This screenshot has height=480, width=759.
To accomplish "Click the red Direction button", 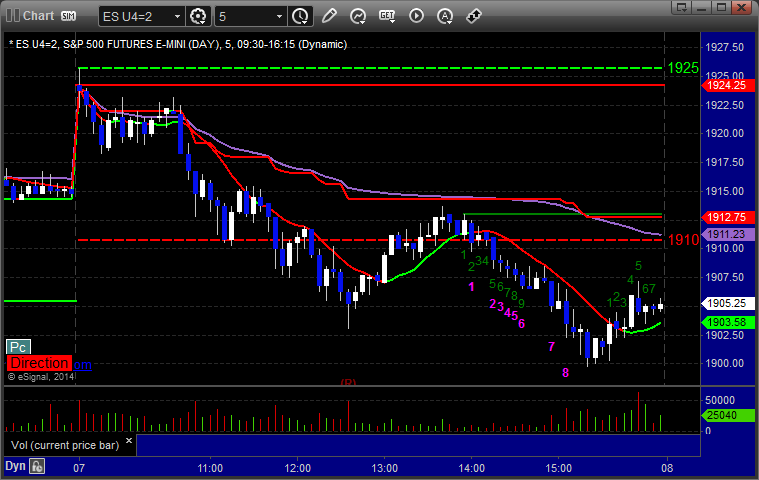I will [39, 363].
